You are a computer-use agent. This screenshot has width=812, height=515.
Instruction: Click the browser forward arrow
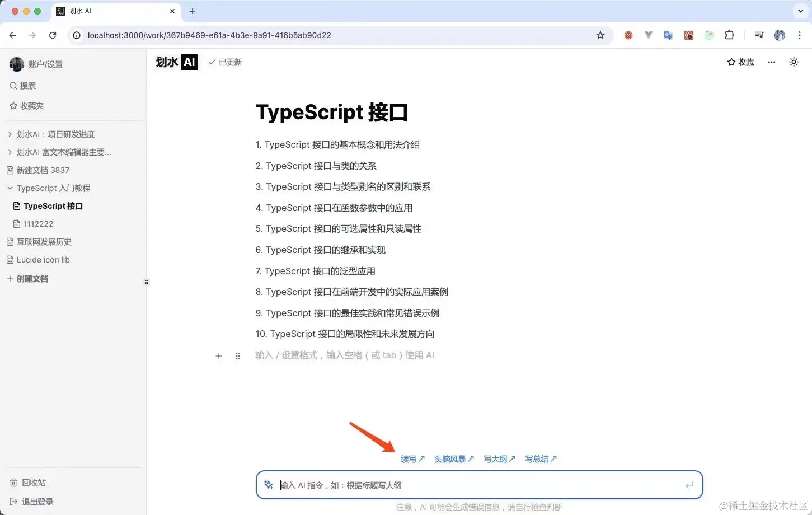click(x=32, y=35)
